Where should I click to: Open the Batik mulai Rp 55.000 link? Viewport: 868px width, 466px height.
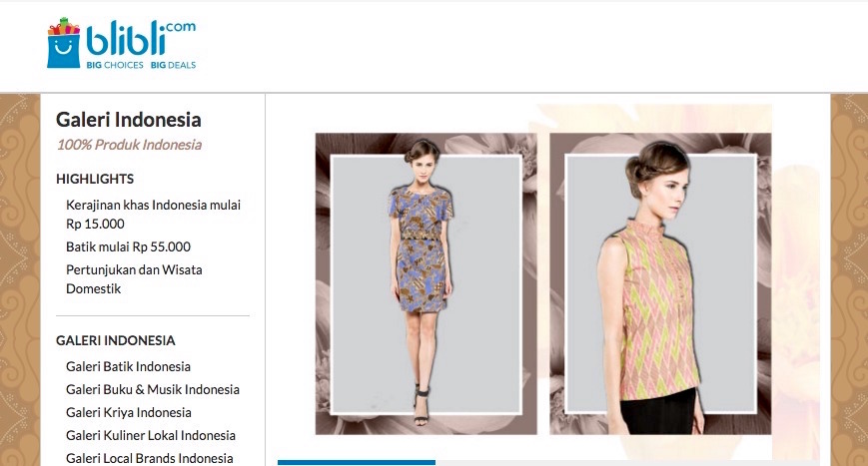pos(128,246)
